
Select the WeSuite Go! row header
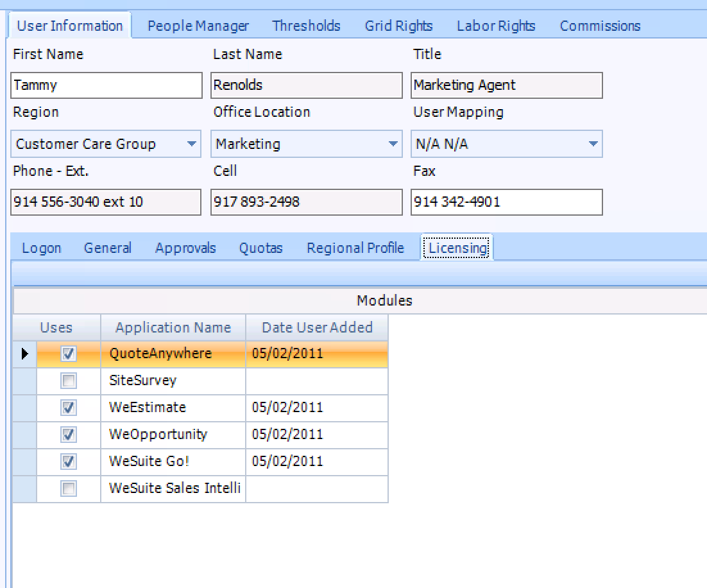(x=25, y=462)
